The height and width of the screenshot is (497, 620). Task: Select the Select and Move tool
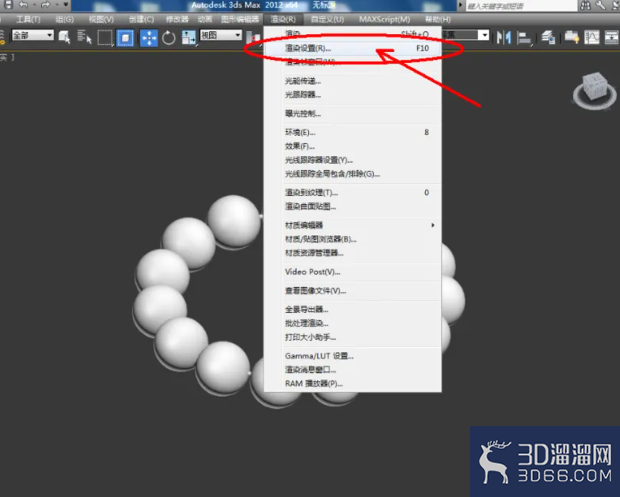pos(149,38)
